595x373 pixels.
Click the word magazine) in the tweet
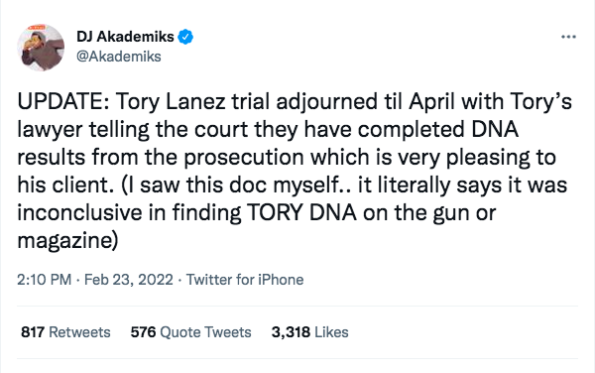point(68,241)
